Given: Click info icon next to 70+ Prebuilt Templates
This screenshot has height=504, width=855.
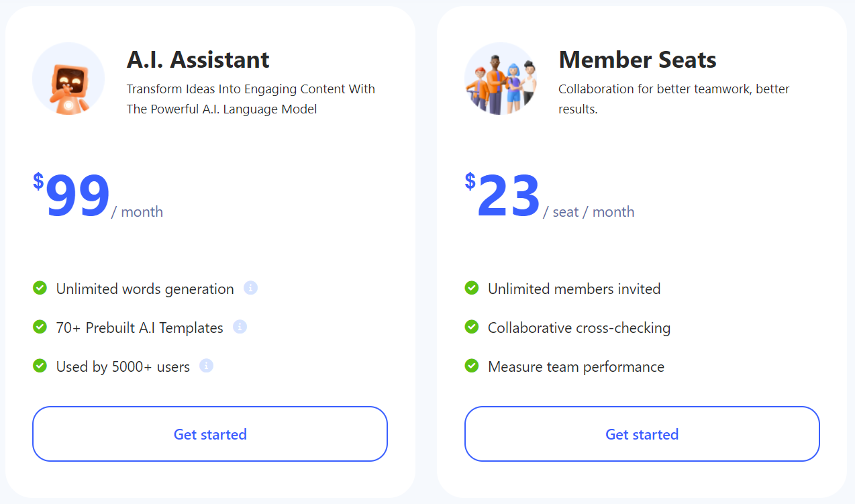Looking at the screenshot, I should click(x=240, y=327).
